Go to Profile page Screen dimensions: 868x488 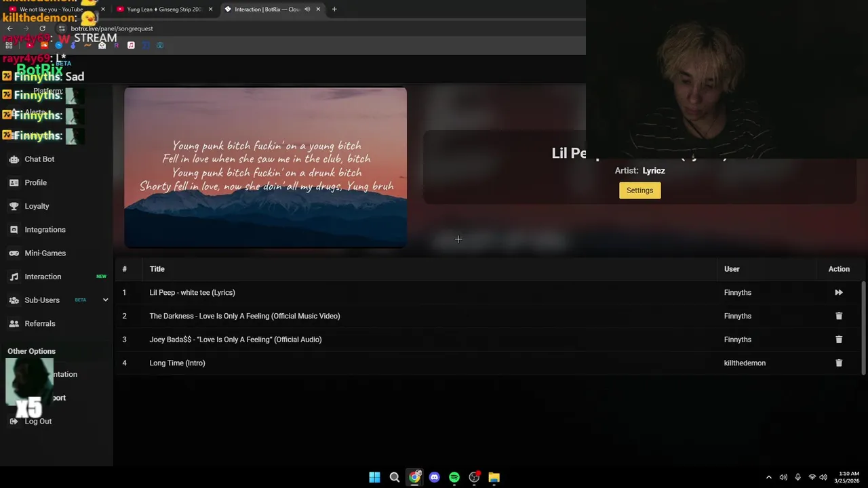click(x=35, y=183)
